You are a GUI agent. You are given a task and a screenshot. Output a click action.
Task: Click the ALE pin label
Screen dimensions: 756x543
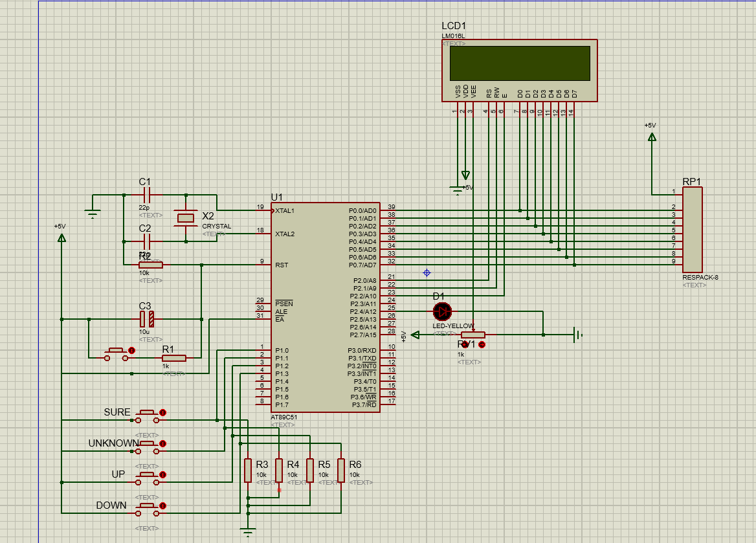281,311
